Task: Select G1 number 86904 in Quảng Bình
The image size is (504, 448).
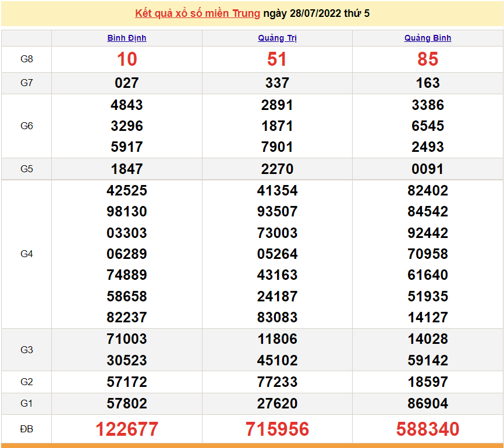Action: 428,404
